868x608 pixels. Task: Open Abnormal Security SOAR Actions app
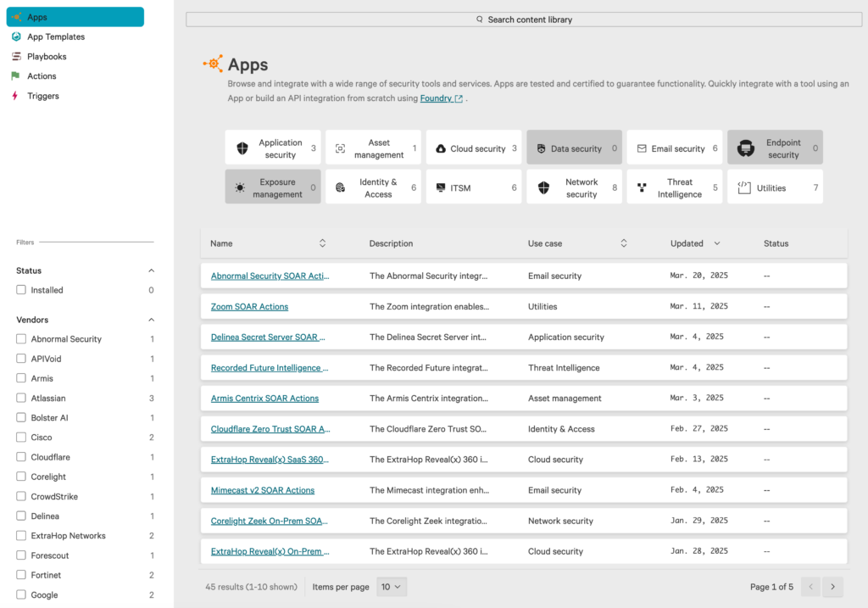270,276
